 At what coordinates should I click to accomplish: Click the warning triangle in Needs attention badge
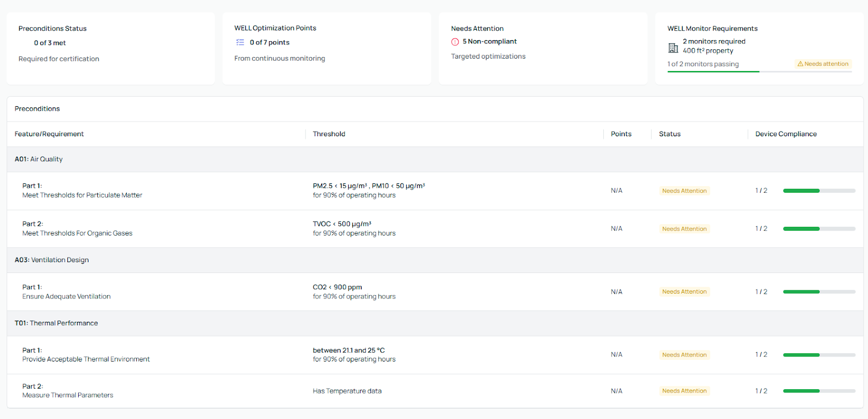800,64
